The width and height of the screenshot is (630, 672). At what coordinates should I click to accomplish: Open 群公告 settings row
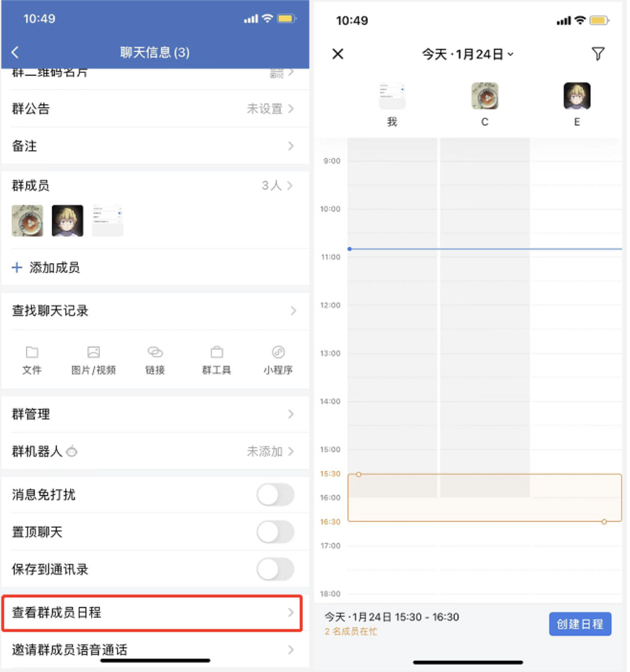[x=155, y=109]
